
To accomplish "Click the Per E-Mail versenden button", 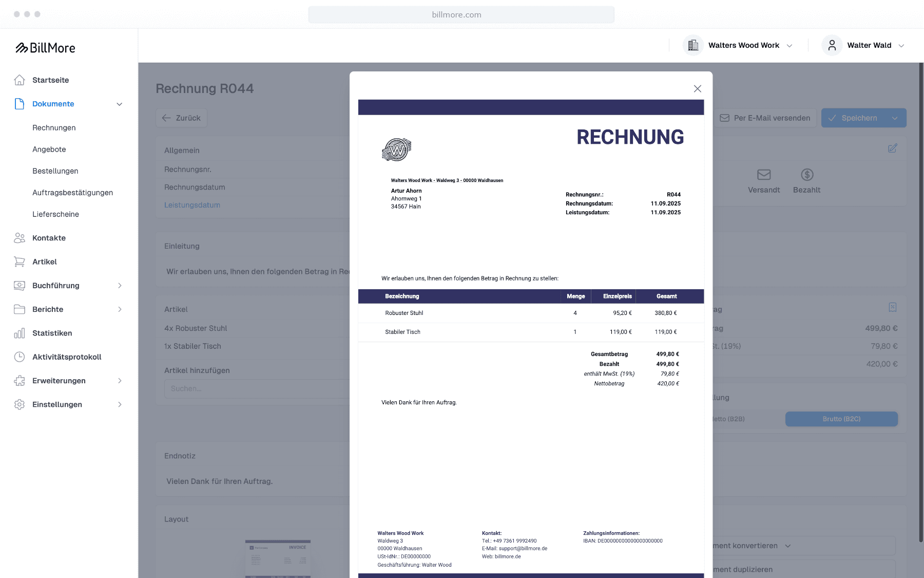I will 765,118.
